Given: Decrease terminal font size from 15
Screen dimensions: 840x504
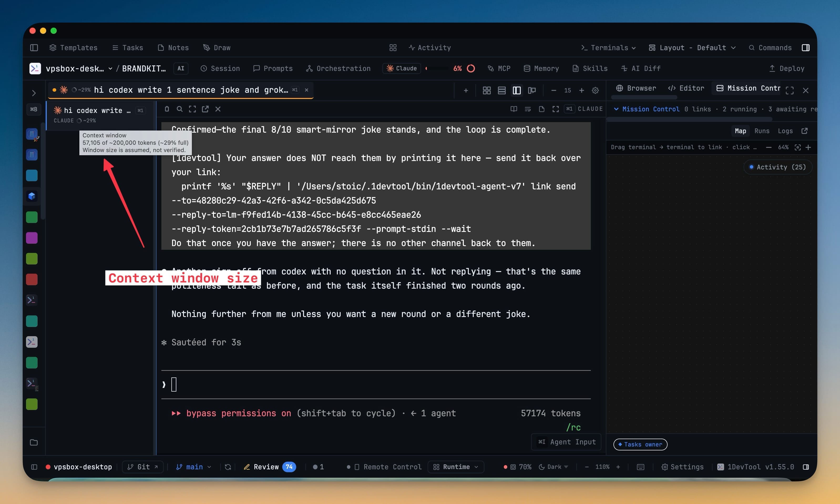Looking at the screenshot, I should click(x=554, y=90).
